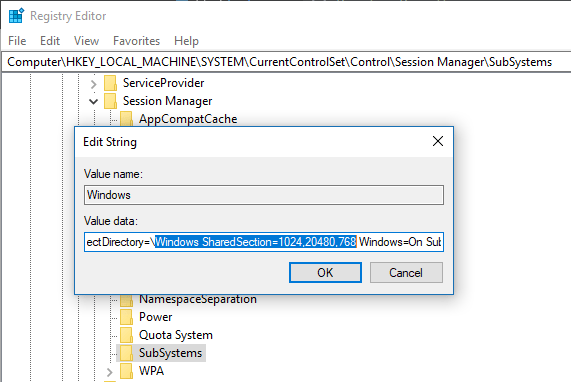Expand the WPA key

(x=110, y=372)
